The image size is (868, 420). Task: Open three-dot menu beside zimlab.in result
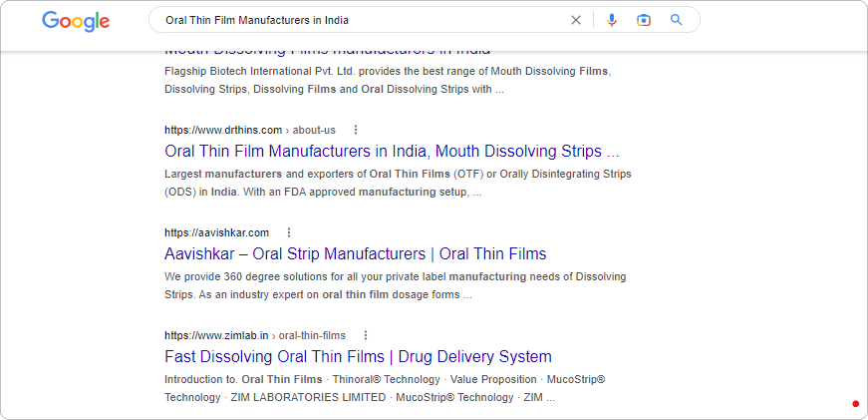[x=366, y=335]
